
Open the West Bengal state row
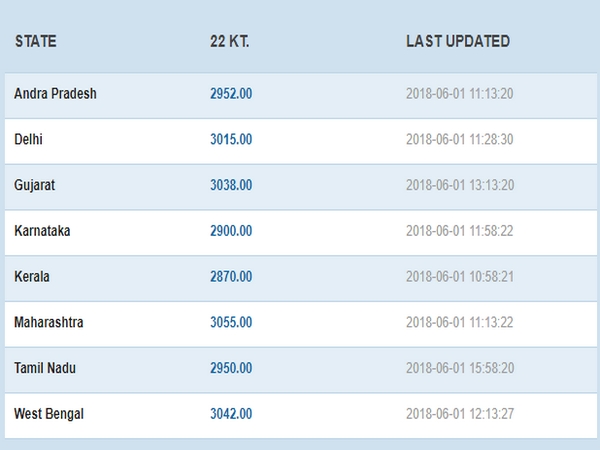click(49, 414)
